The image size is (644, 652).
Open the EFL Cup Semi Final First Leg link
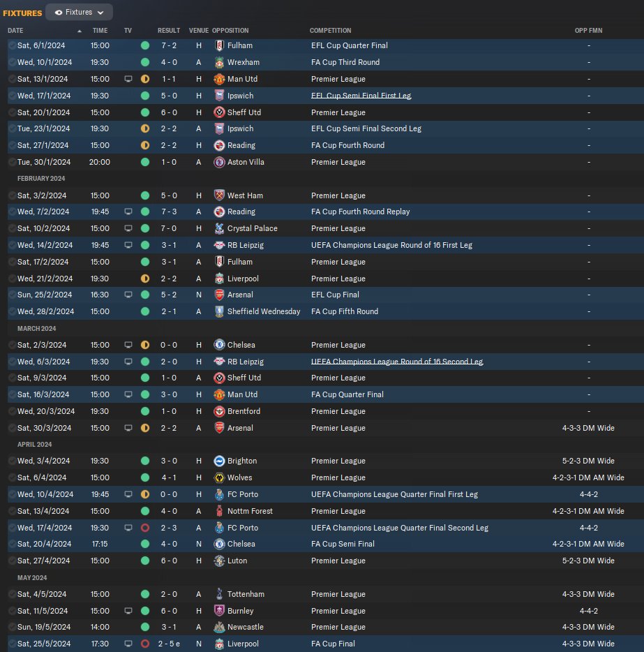pos(361,96)
